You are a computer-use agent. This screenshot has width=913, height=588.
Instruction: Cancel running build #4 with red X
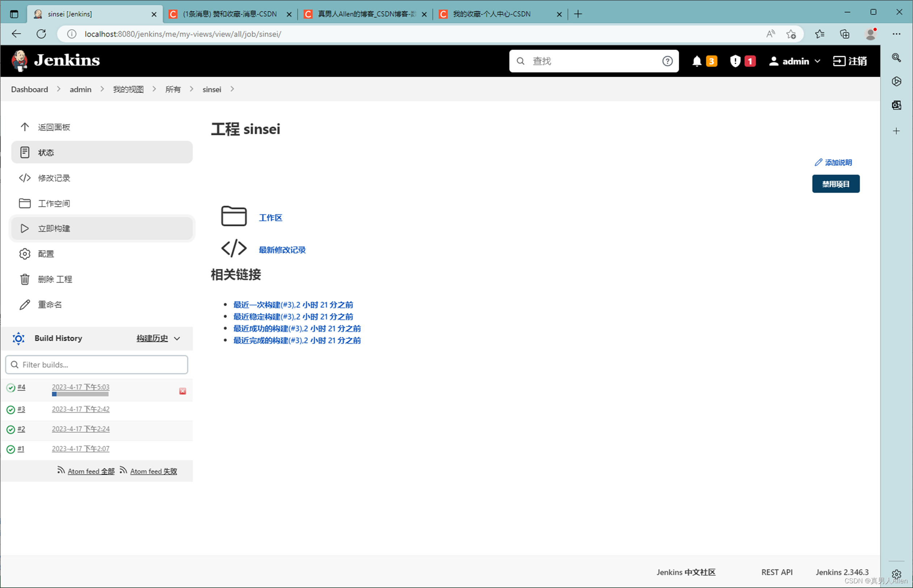182,390
